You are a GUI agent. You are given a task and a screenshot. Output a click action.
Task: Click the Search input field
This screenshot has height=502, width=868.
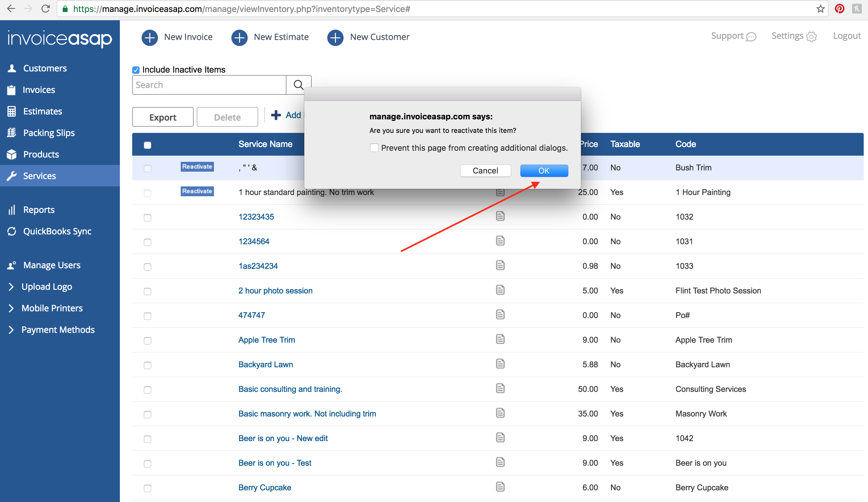click(x=209, y=85)
